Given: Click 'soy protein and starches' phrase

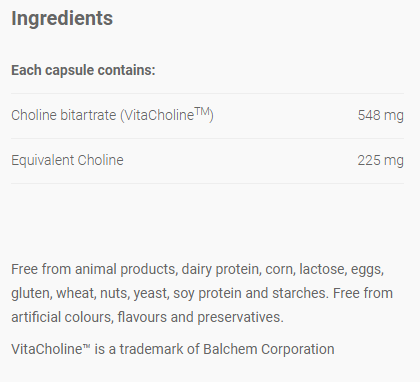Looking at the screenshot, I should [250, 293].
